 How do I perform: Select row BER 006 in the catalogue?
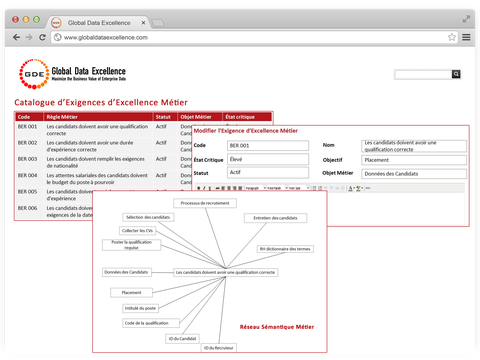(x=55, y=211)
